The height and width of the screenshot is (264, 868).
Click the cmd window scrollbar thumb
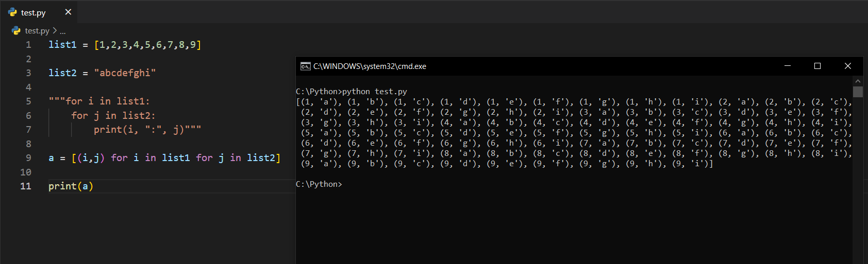pos(858,92)
